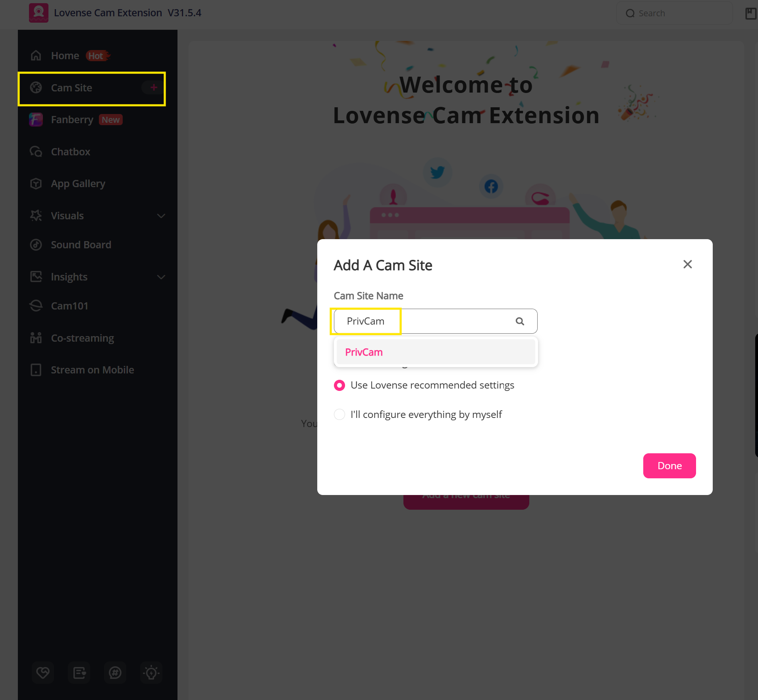Image resolution: width=758 pixels, height=700 pixels.
Task: Click the lightbulb icon at sidebar bottom
Action: (x=151, y=673)
